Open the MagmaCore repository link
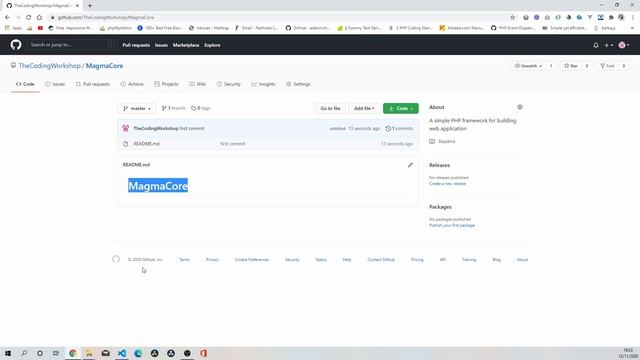 pyautogui.click(x=104, y=66)
